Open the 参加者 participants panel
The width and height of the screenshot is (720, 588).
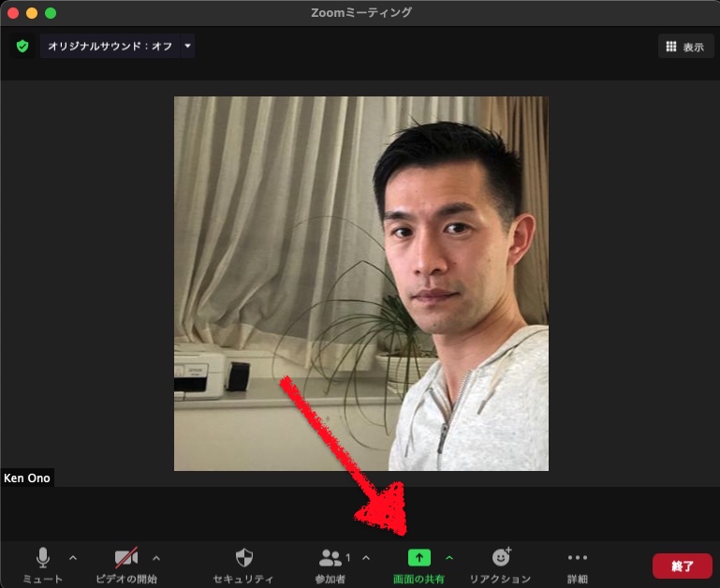[331, 559]
